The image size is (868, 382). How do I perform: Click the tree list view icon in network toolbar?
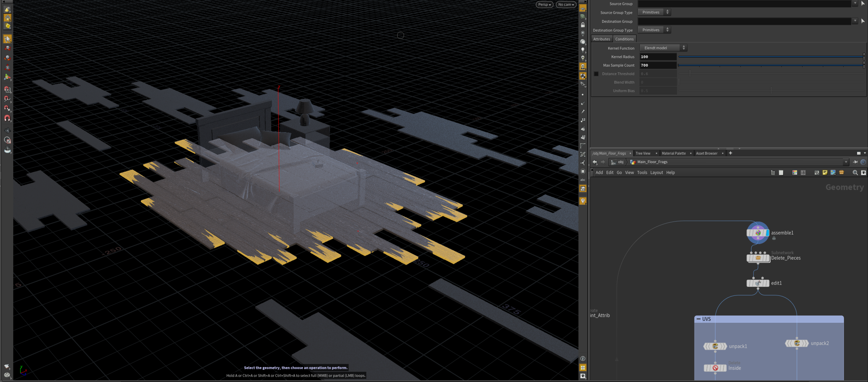773,173
